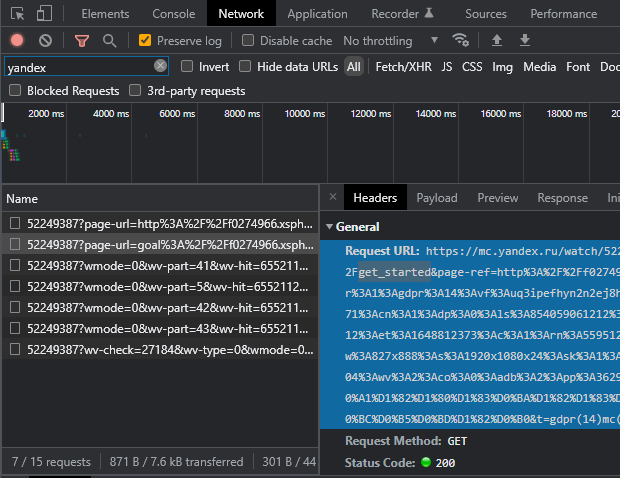
Task: Switch to Console tab
Action: tap(174, 14)
